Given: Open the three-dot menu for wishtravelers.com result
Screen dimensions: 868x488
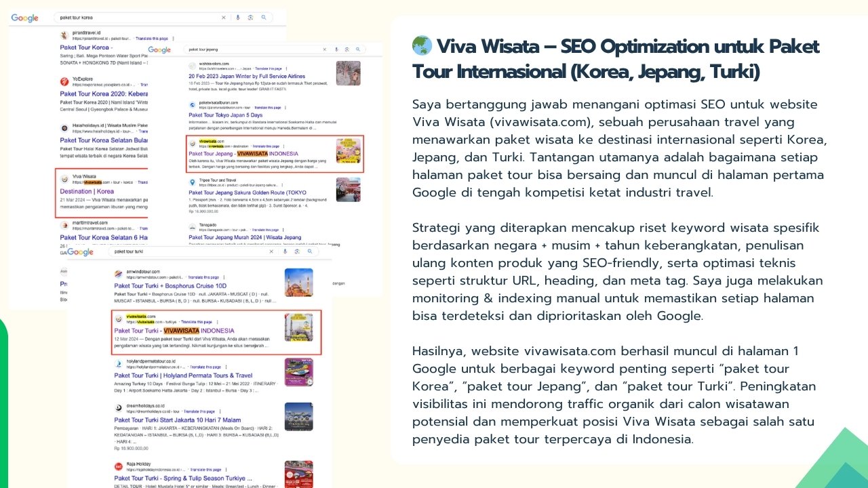Looking at the screenshot, I should coord(285,68).
